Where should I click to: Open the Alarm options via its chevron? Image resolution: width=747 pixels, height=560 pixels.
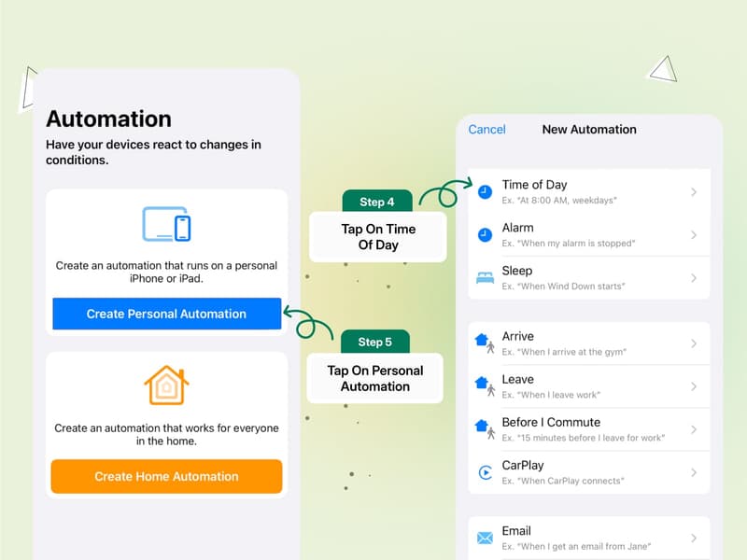pyautogui.click(x=695, y=234)
